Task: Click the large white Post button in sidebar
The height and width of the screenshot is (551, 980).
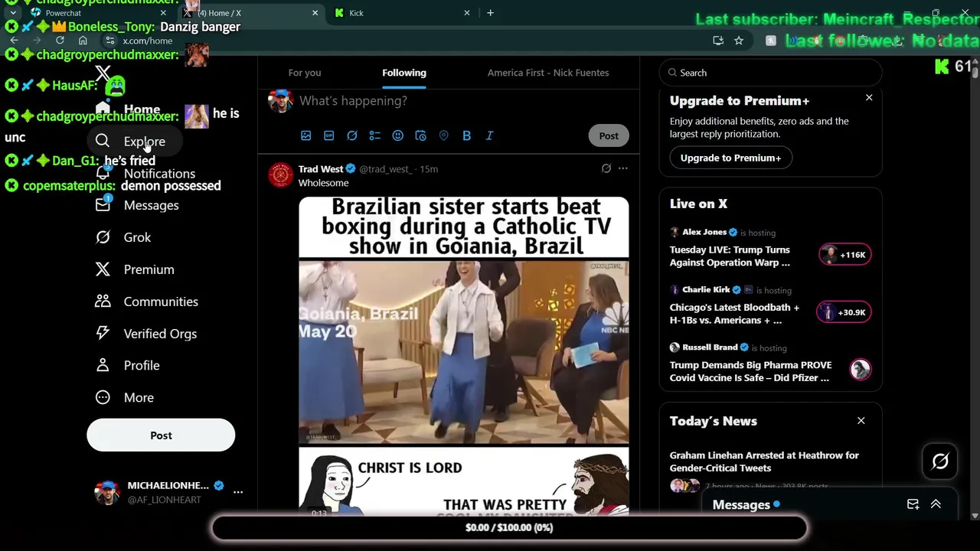Action: click(161, 435)
